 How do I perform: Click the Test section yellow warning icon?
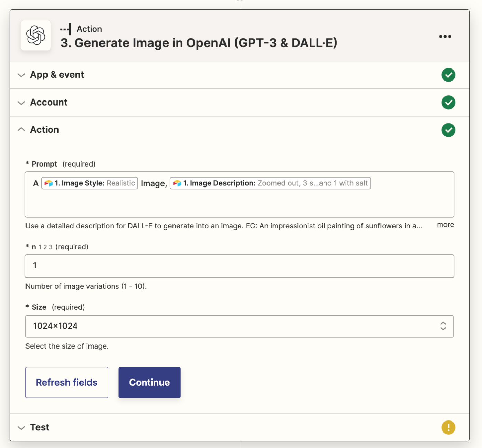[448, 427]
